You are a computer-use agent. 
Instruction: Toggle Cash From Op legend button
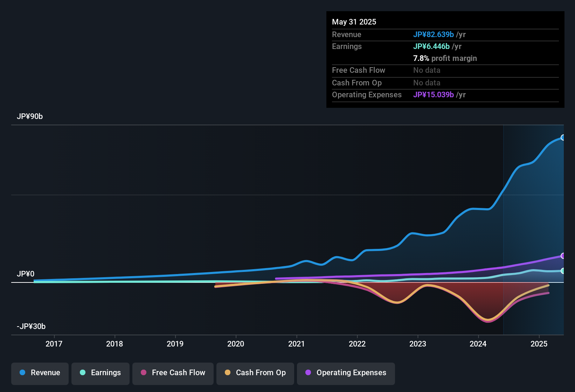(x=255, y=373)
